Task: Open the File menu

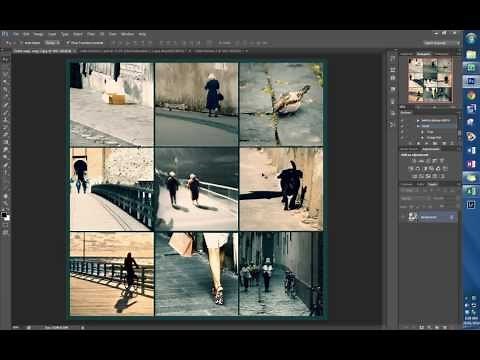Action: [x=16, y=34]
